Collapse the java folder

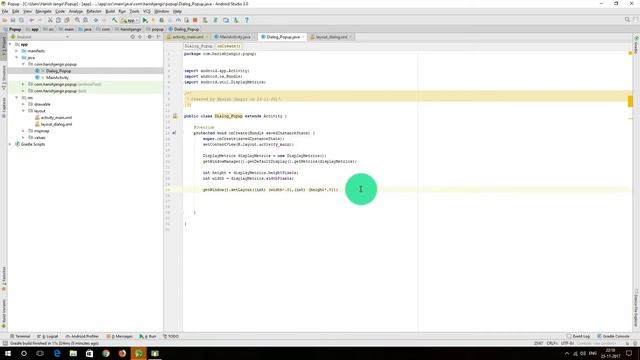pyautogui.click(x=17, y=58)
